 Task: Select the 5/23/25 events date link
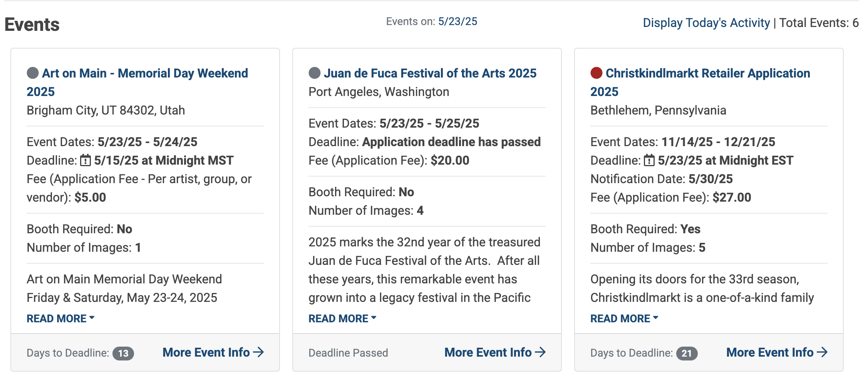[x=457, y=22]
